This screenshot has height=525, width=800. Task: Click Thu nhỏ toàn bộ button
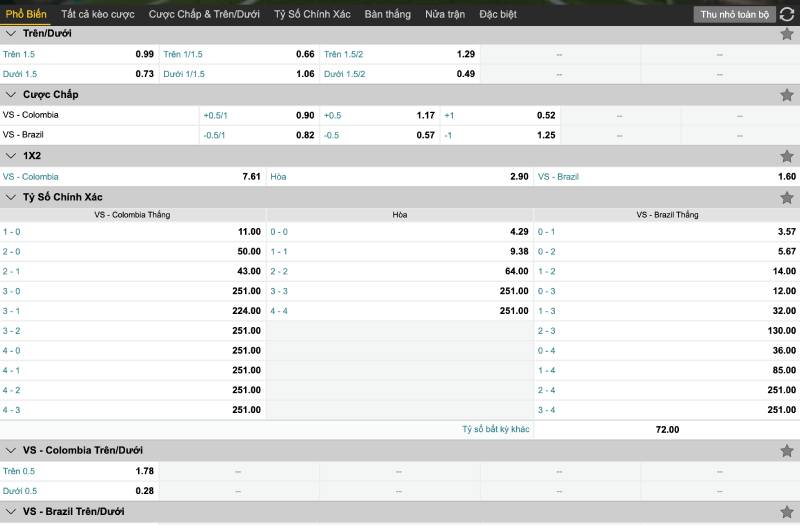pyautogui.click(x=734, y=15)
